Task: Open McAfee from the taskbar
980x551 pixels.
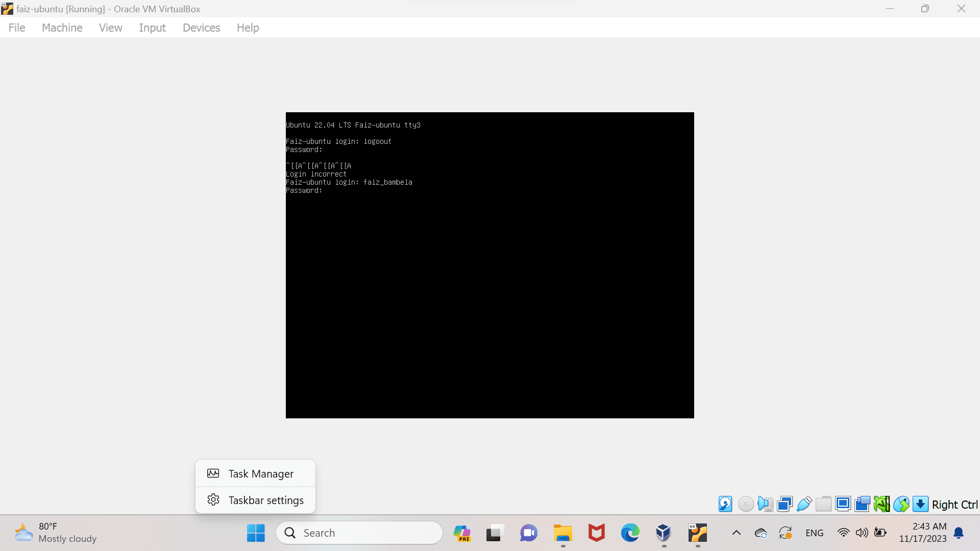Action: 596,533
